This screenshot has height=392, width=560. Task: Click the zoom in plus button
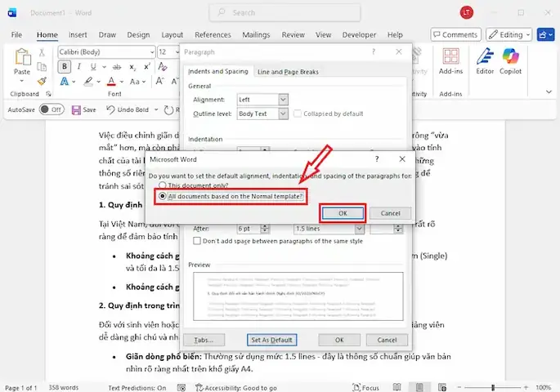pyautogui.click(x=526, y=387)
